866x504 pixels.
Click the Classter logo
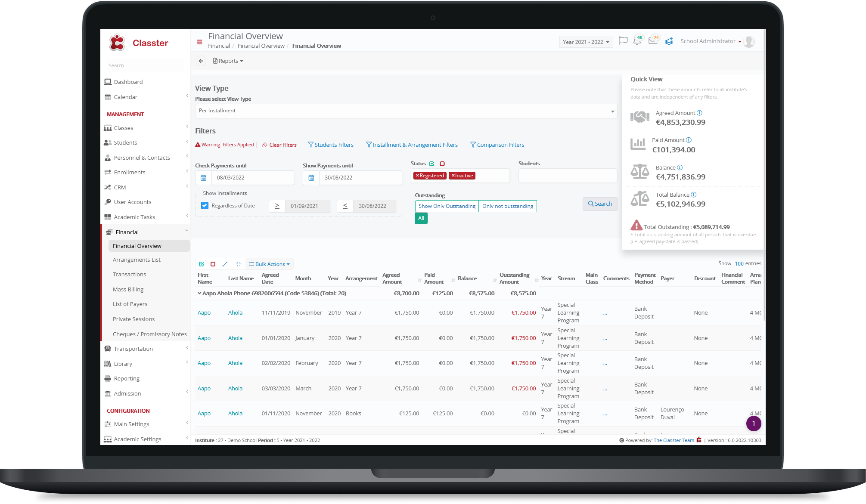coord(138,43)
